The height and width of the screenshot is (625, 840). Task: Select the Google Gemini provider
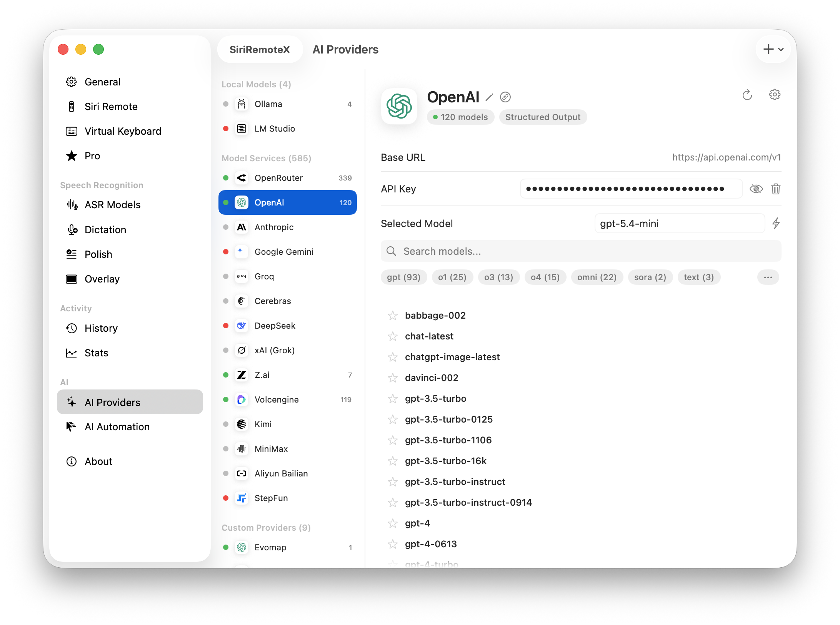click(x=288, y=252)
